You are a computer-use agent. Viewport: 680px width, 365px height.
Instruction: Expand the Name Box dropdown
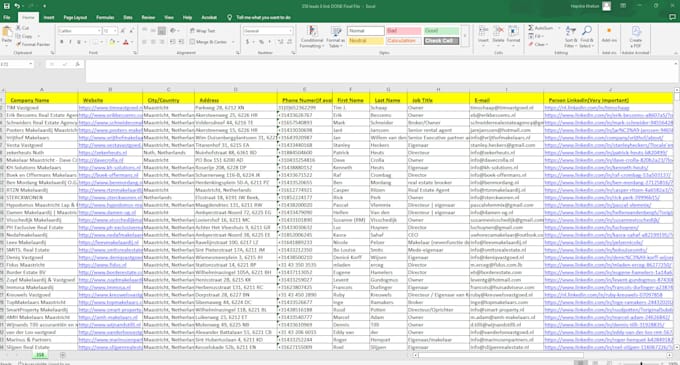tap(31, 64)
